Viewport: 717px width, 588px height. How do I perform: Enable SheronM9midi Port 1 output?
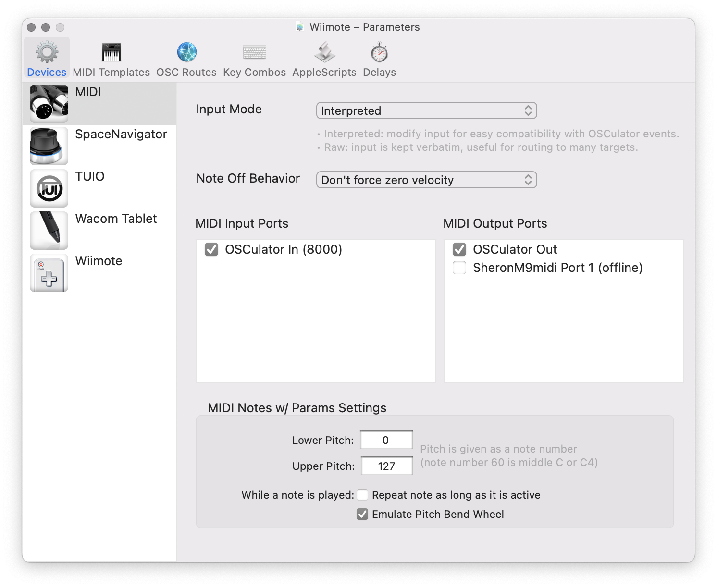[x=459, y=268]
